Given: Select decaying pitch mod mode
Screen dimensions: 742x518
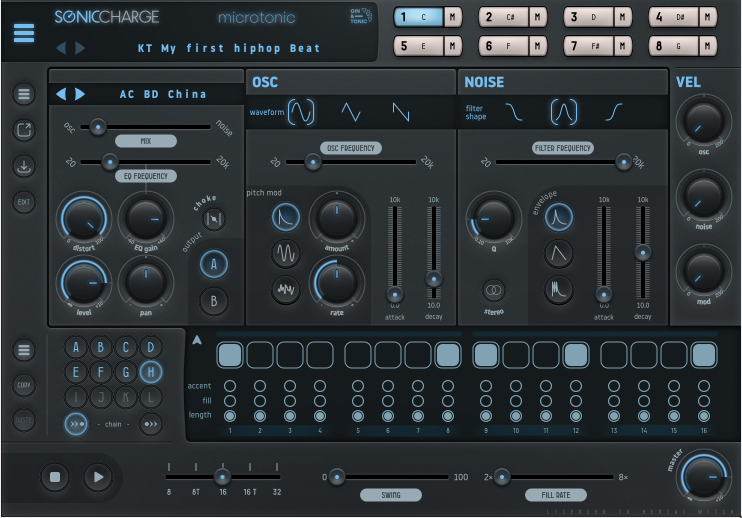Looking at the screenshot, I should coord(286,217).
